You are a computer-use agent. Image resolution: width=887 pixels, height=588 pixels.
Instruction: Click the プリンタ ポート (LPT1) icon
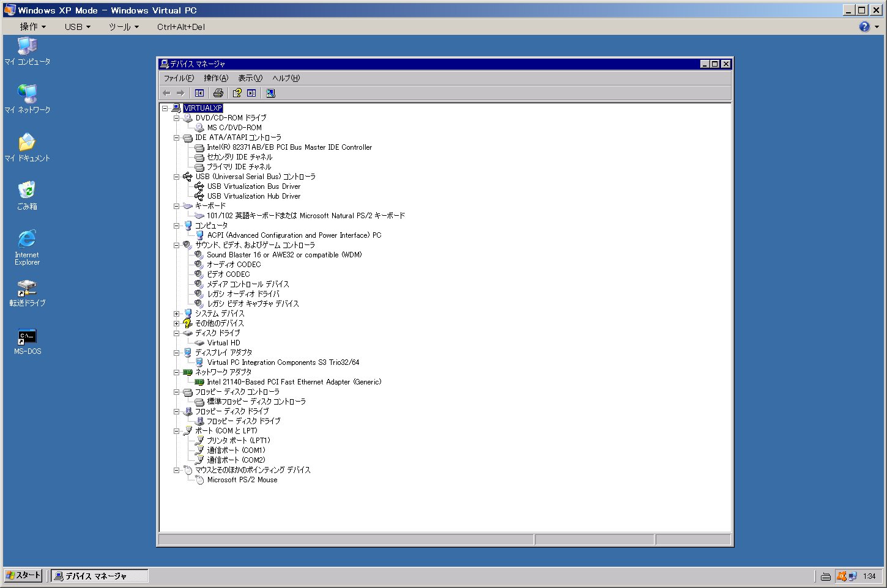(x=199, y=441)
